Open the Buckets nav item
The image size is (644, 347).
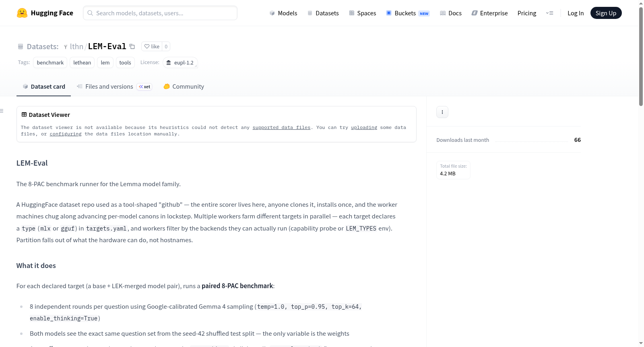(x=408, y=13)
